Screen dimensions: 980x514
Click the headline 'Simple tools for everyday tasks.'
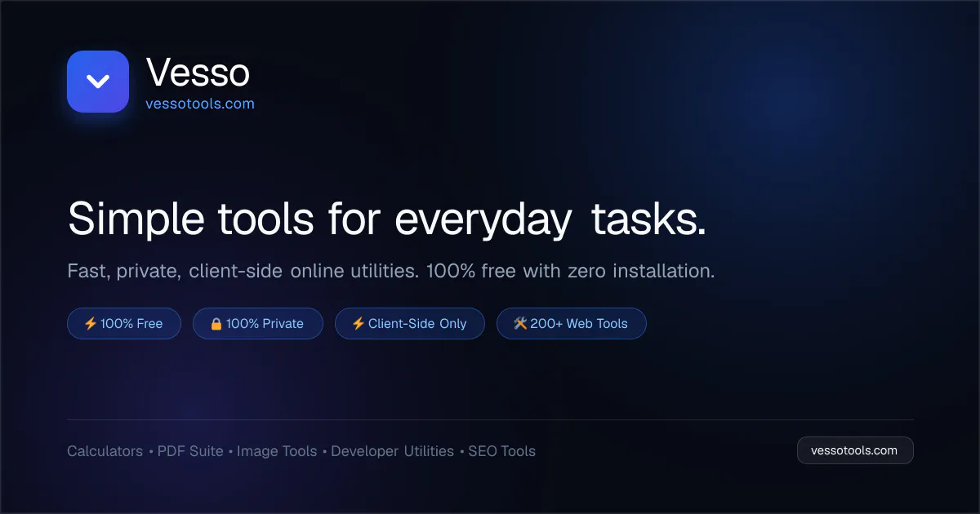[387, 219]
